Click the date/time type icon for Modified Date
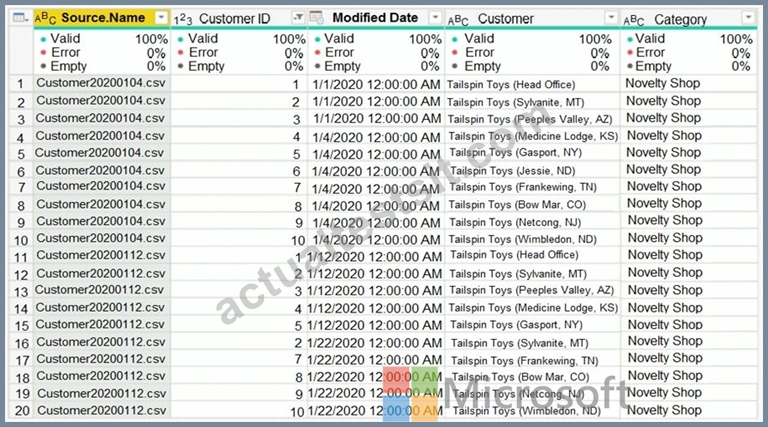This screenshot has width=768, height=427. tap(317, 18)
